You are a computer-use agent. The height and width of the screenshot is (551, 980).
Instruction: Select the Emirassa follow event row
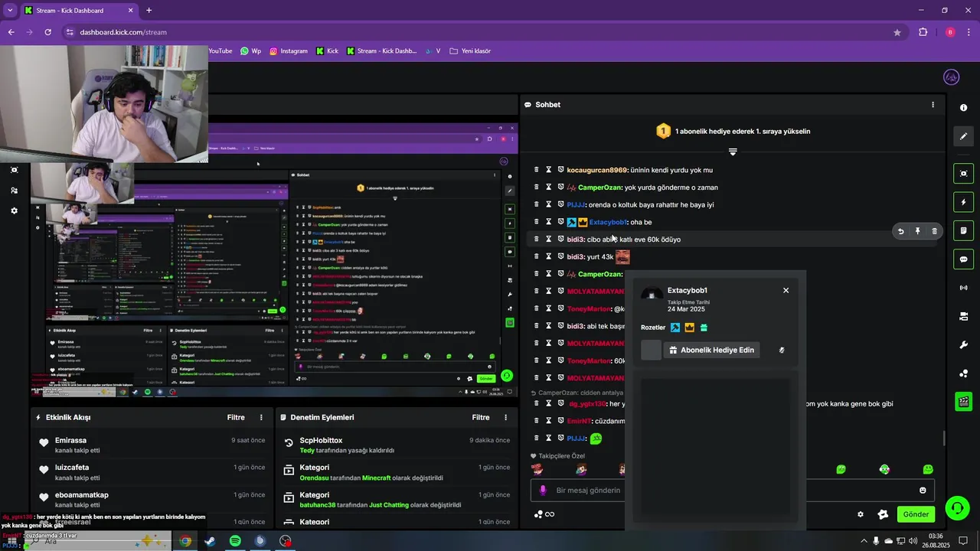pyautogui.click(x=152, y=445)
